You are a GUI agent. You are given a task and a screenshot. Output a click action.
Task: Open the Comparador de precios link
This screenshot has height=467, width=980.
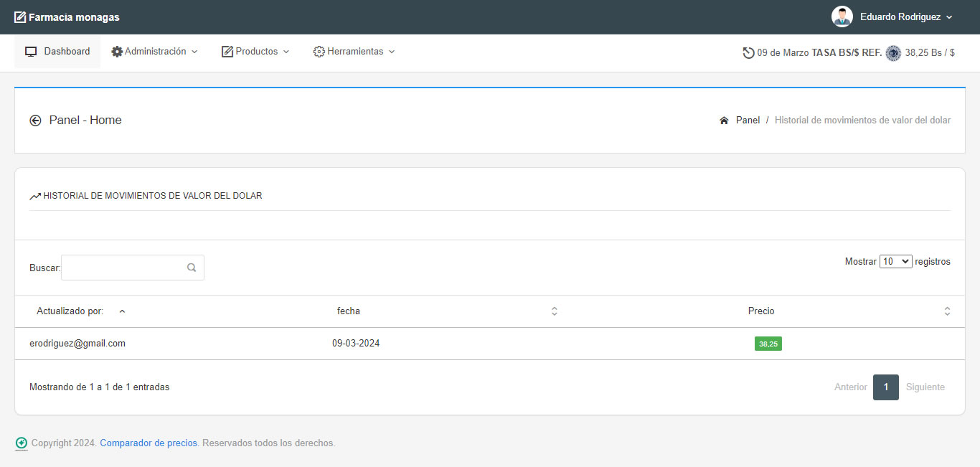[149, 443]
